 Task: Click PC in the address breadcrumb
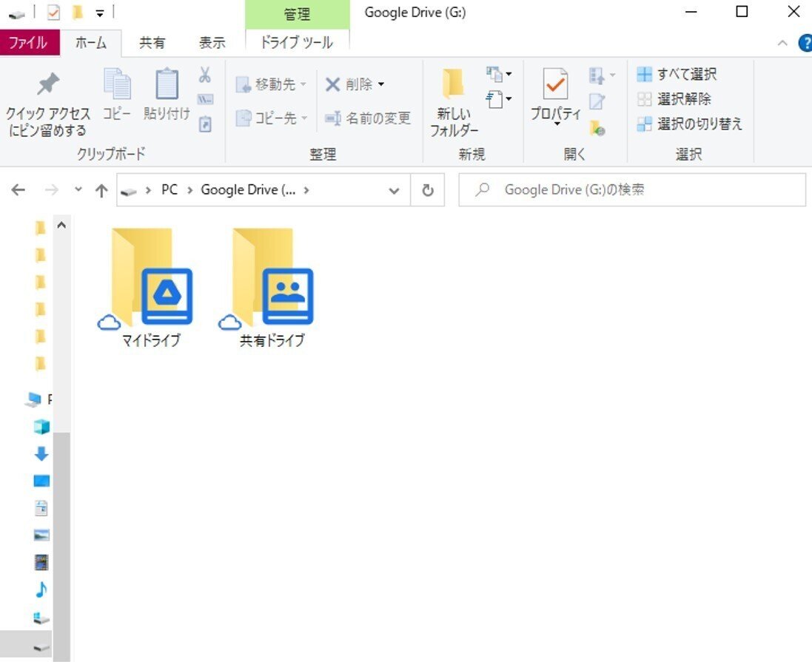tap(170, 190)
